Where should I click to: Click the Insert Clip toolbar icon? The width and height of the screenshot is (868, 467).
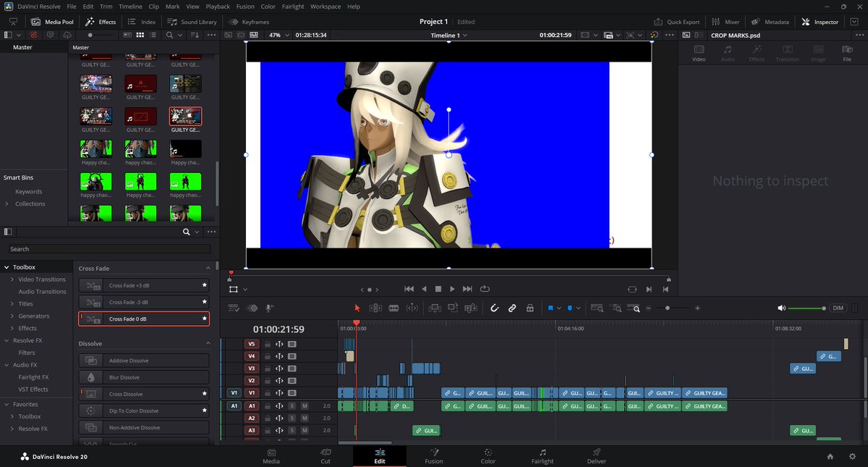tap(435, 308)
